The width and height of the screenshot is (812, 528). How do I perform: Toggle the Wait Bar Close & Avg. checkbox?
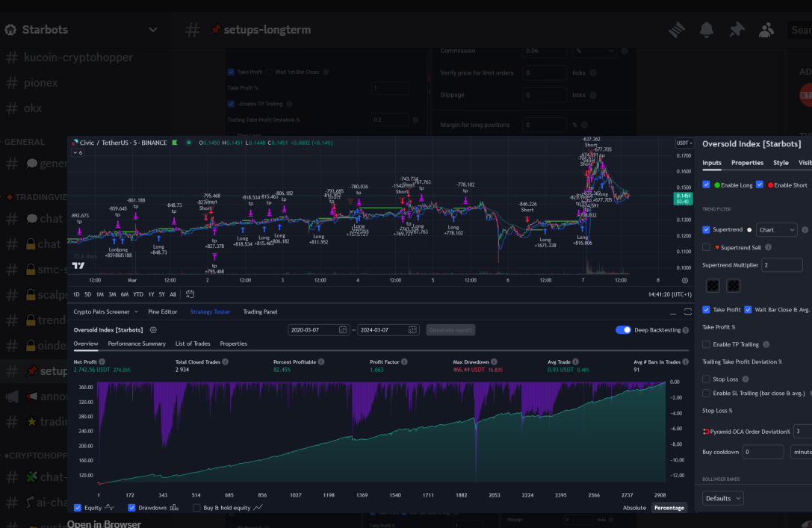pyautogui.click(x=748, y=309)
